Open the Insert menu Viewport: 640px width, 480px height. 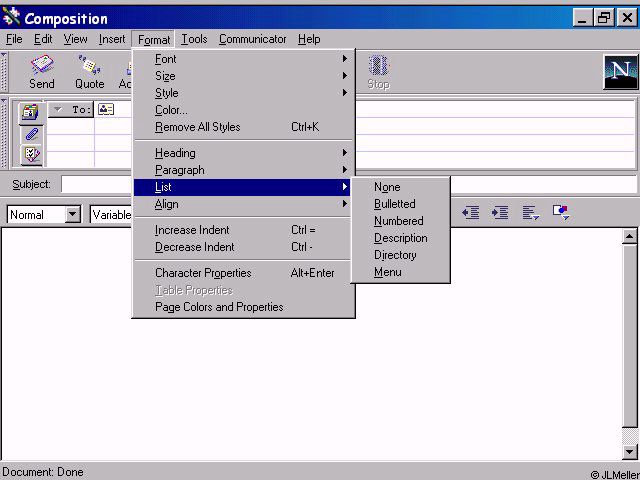click(112, 39)
